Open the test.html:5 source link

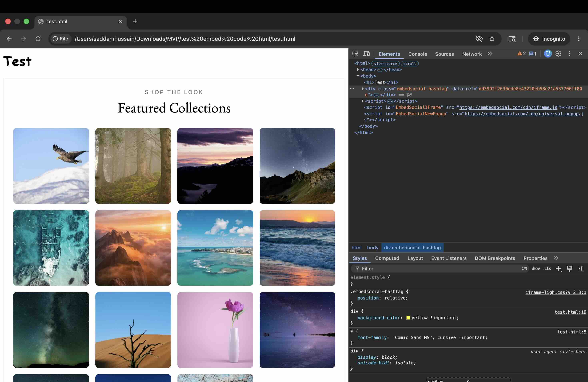coord(571,332)
